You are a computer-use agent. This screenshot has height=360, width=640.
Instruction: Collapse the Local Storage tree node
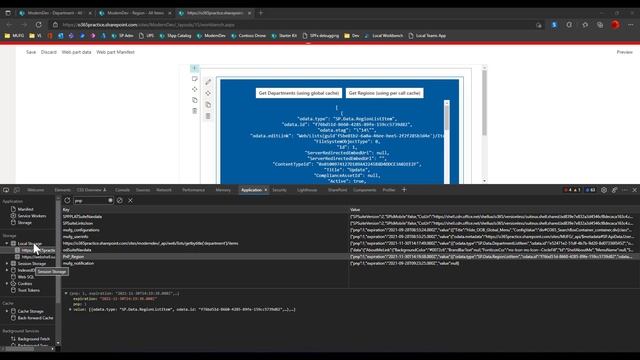coord(7,243)
